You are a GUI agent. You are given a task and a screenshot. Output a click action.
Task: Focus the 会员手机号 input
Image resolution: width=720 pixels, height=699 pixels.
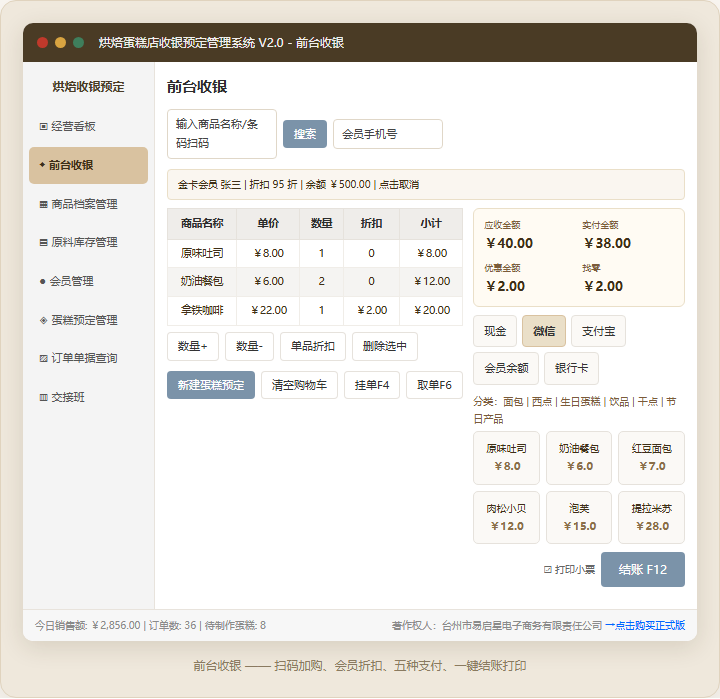(x=388, y=134)
